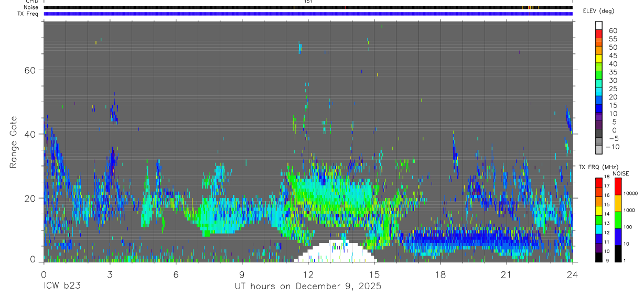The image size is (644, 297).
Task: Pick the cyan 12–13 MHz TX FRQ swatch
Action: pos(599,228)
